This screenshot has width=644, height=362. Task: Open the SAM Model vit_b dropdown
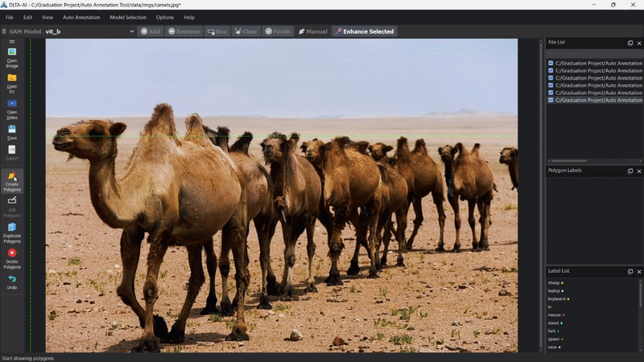[90, 31]
